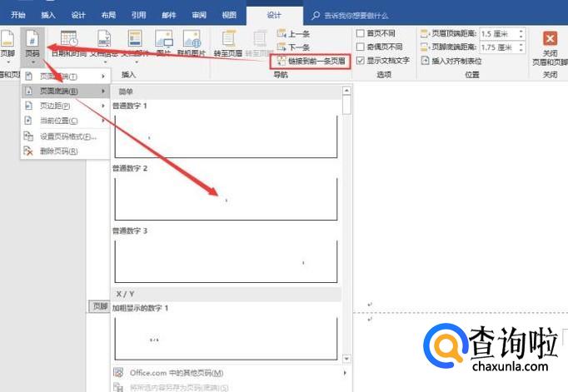The image size is (568, 392).
Task: Expand Office.com 中的其他页码 submenu arrow
Action: (x=345, y=373)
